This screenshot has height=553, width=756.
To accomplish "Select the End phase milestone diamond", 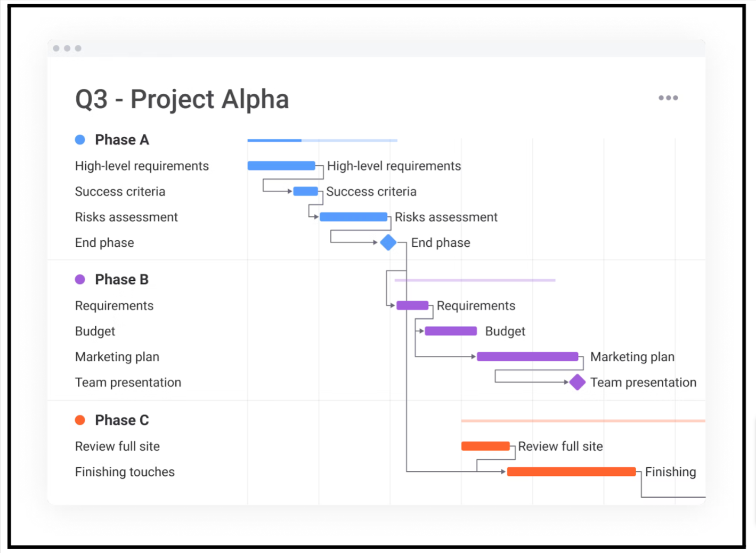I will click(x=388, y=242).
